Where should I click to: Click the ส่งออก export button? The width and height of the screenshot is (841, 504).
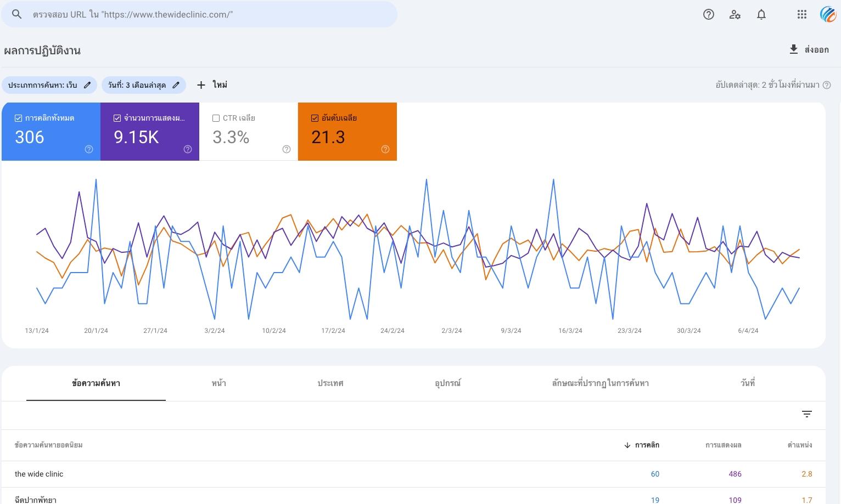click(809, 49)
